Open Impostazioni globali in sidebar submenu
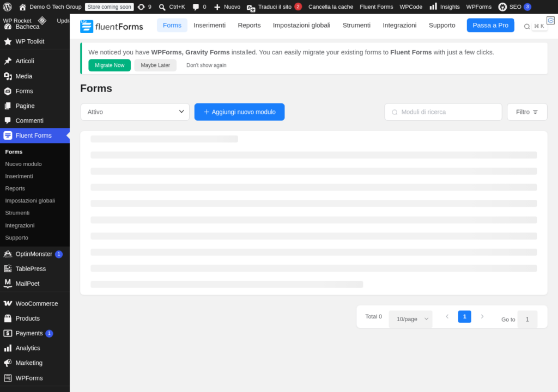 tap(30, 200)
